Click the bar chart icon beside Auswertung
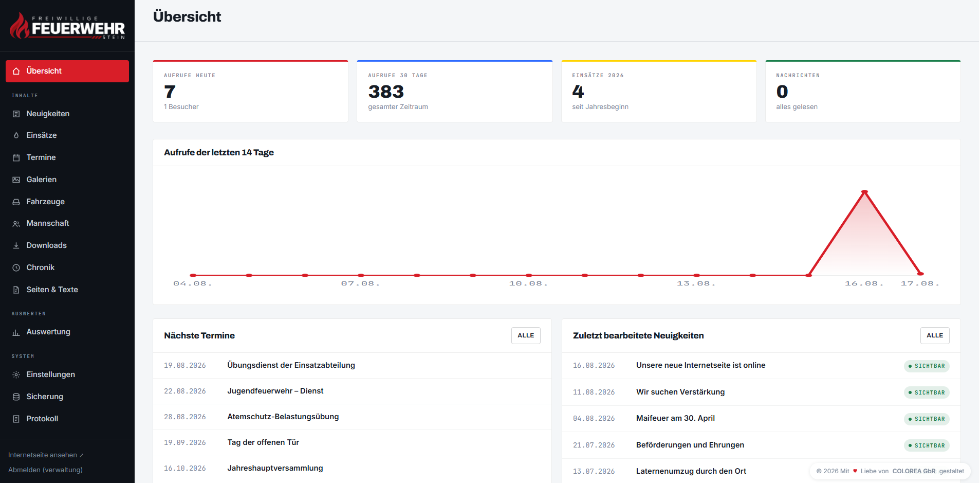The width and height of the screenshot is (980, 483). 16,332
